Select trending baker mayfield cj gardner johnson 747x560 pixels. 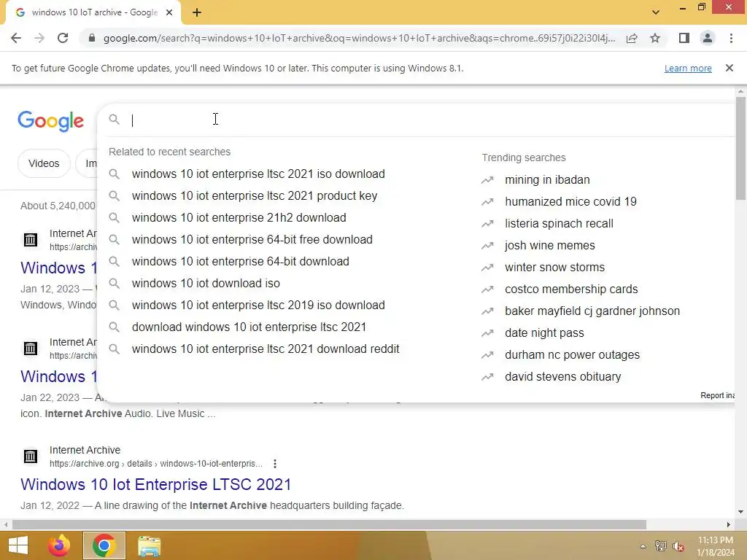pos(592,311)
